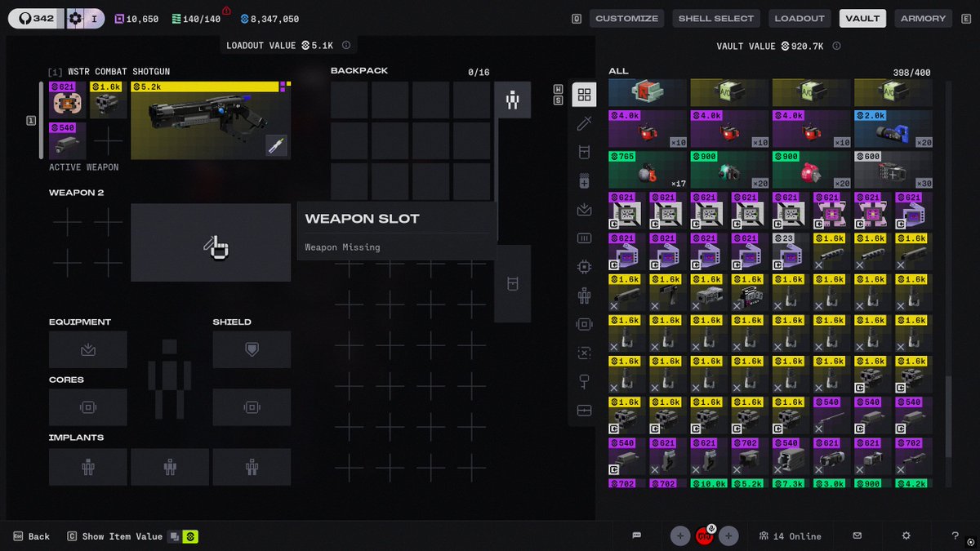
Task: Select the backpack shell figure side tab
Action: (512, 100)
